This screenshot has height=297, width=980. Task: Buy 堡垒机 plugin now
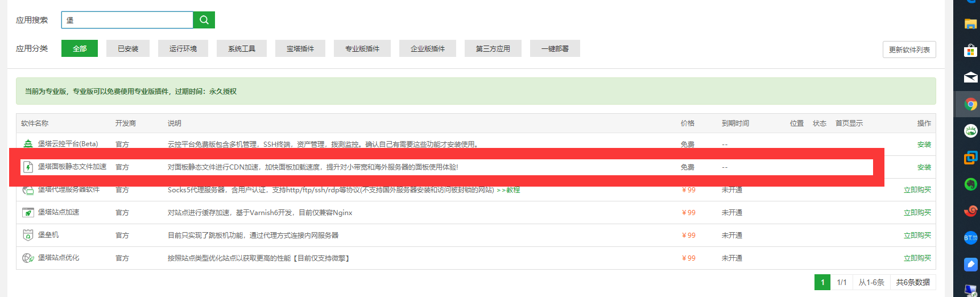click(917, 236)
